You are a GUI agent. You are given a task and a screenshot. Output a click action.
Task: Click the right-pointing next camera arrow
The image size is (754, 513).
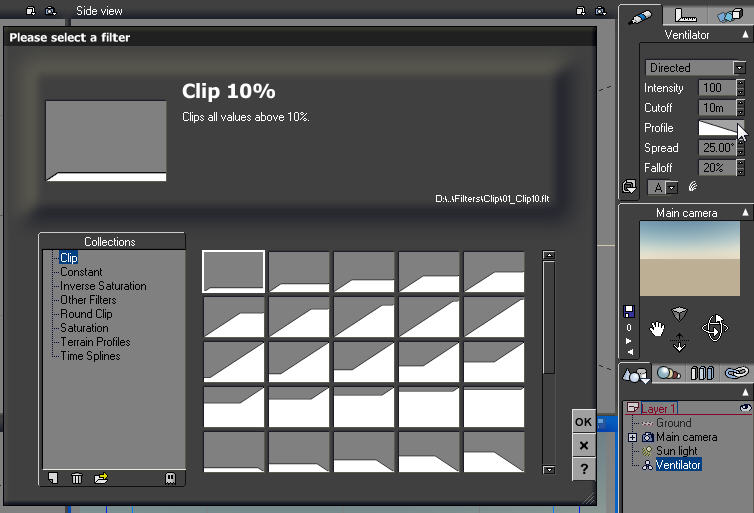pos(629,340)
